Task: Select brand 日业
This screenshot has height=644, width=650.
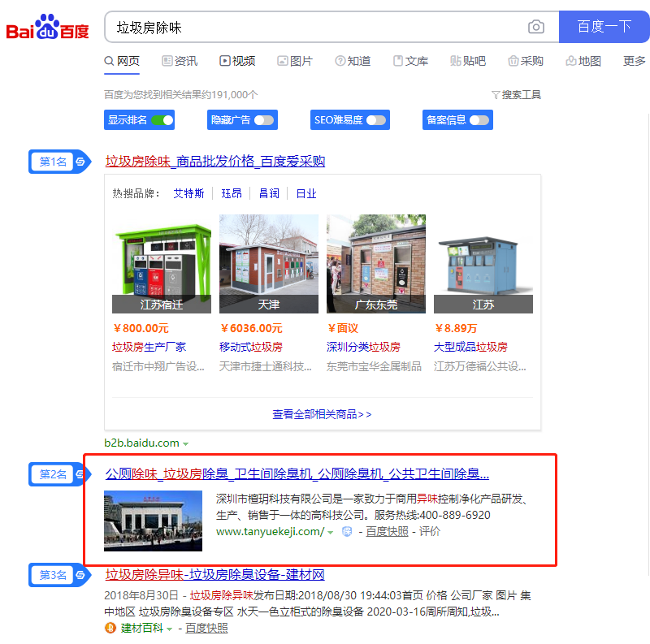Action: coord(306,193)
